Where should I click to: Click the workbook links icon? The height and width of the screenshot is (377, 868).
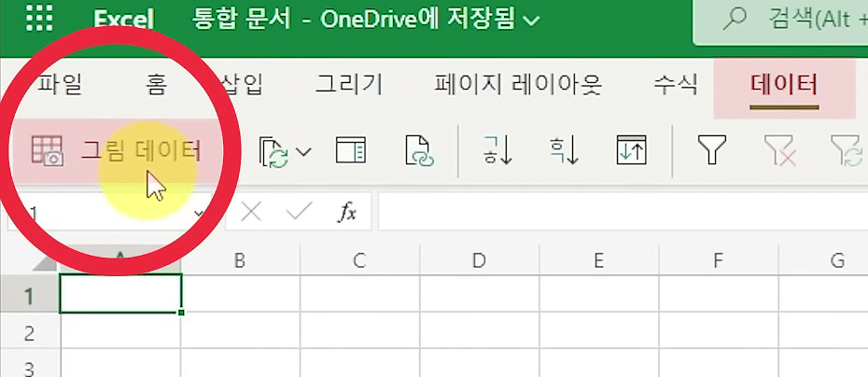(x=419, y=150)
